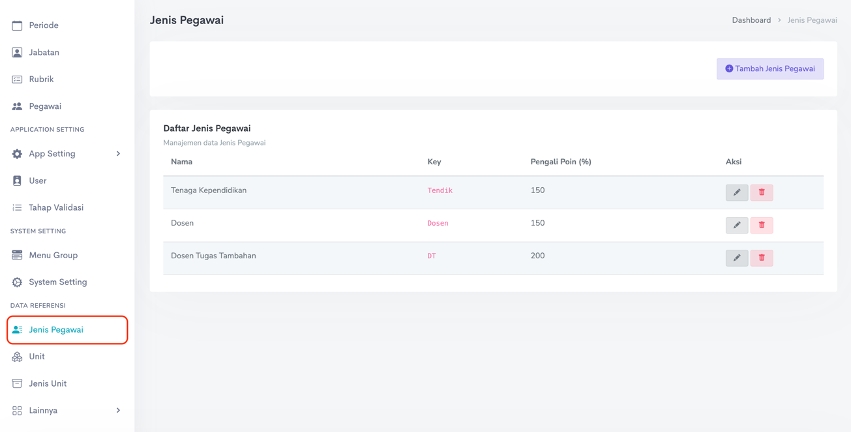Click the edit pencil icon for Dosen row
The height and width of the screenshot is (432, 852).
(x=736, y=225)
